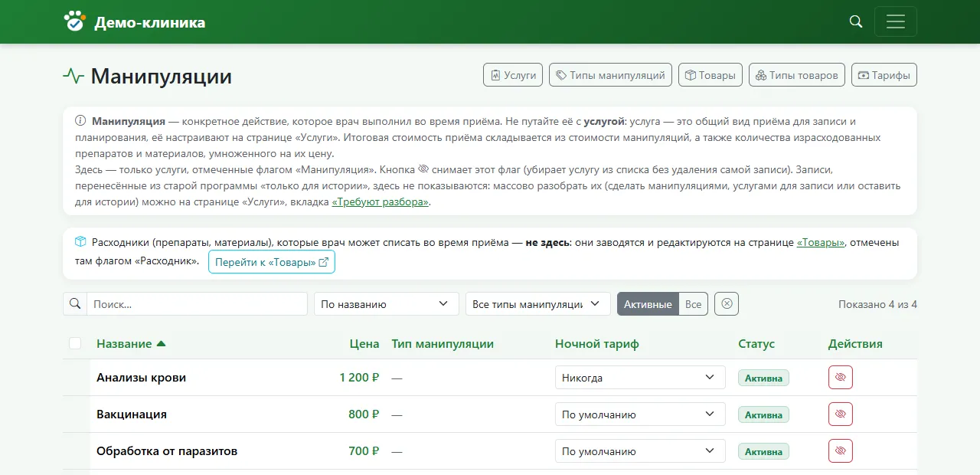Click the box icon next to Расходники note
Screen dimensions: 980x475
point(80,242)
